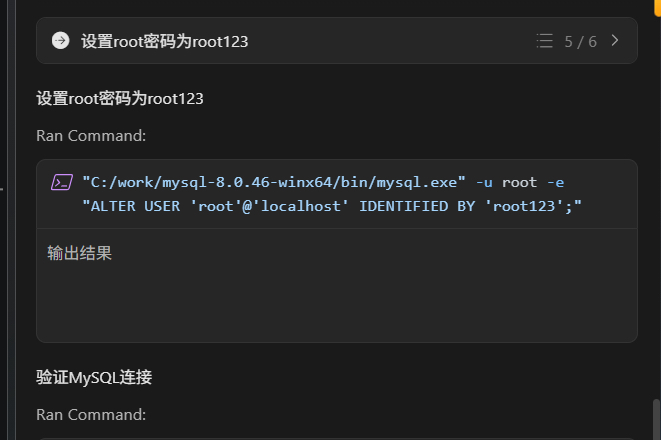Click the purple terminal icon in the command block
The width and height of the screenshot is (661, 440).
coord(62,182)
